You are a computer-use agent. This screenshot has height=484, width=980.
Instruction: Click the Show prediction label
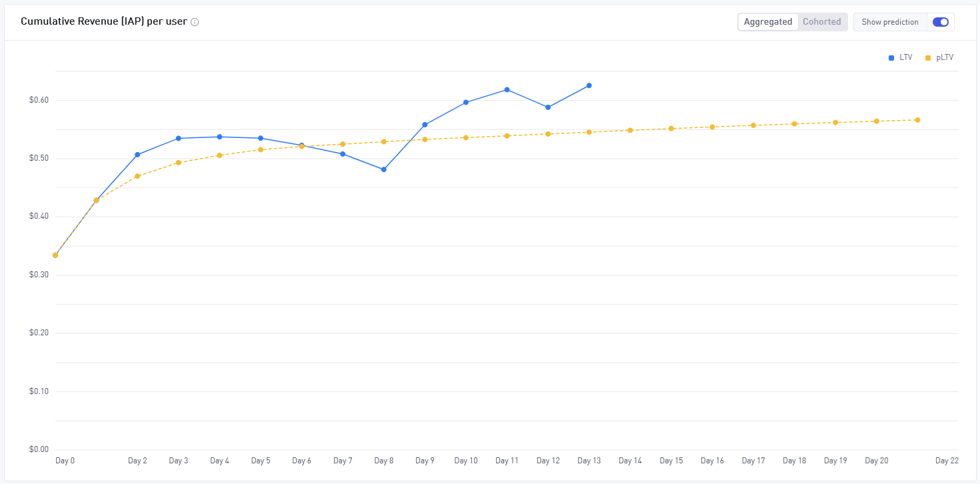[890, 22]
